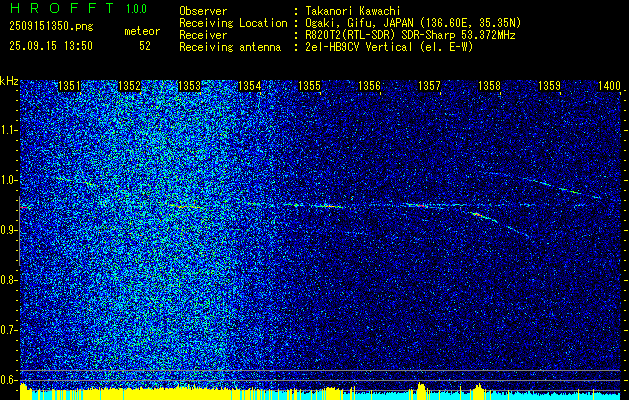Click the kHz axis unit label

coord(9,81)
